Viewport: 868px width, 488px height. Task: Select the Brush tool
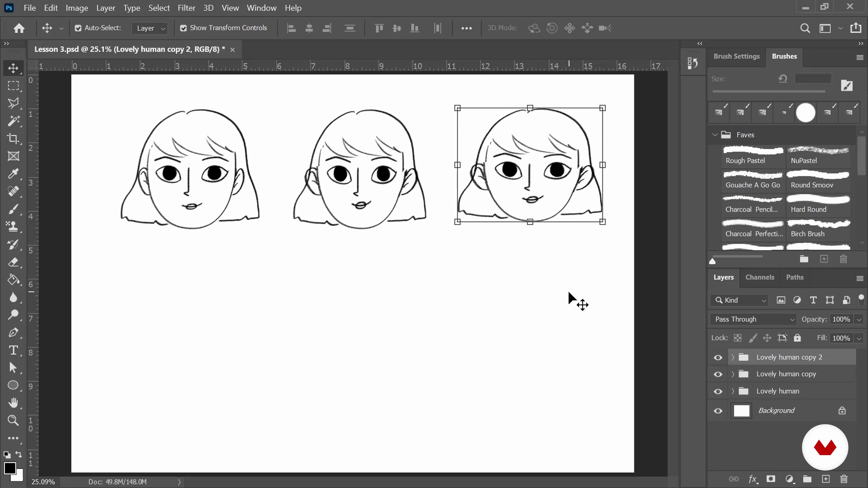[x=14, y=209]
